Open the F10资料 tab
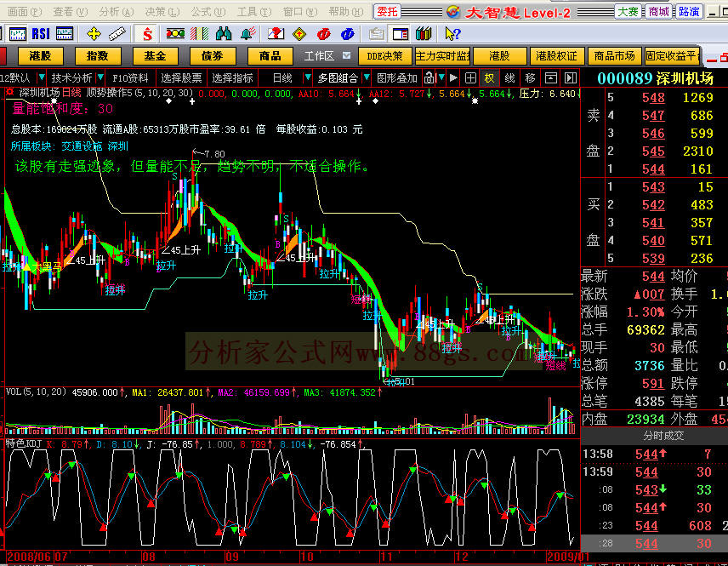 click(130, 77)
